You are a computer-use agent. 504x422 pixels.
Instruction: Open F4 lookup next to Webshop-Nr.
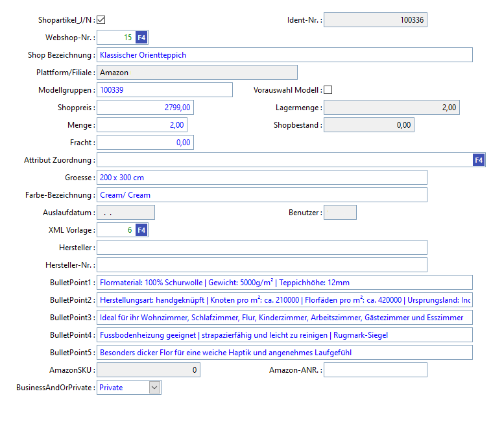click(141, 38)
